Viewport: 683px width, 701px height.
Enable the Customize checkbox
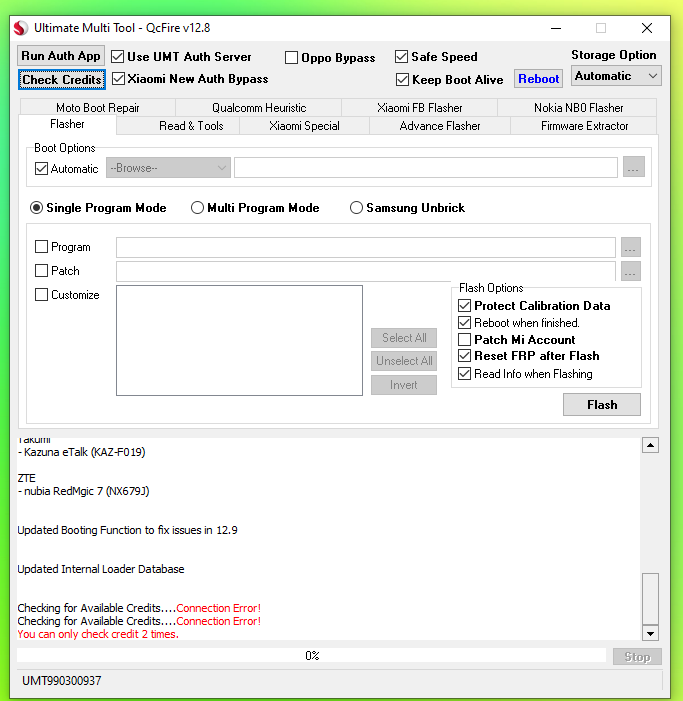[x=41, y=295]
